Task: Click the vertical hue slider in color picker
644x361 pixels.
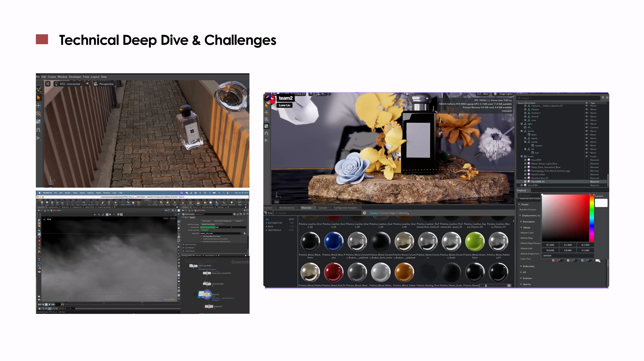Action: tap(592, 218)
